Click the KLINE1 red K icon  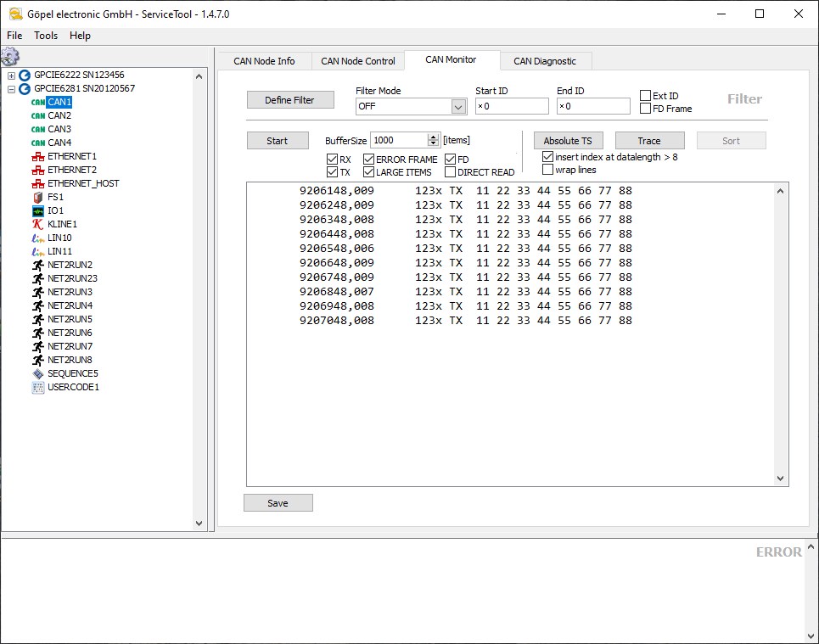tap(38, 225)
